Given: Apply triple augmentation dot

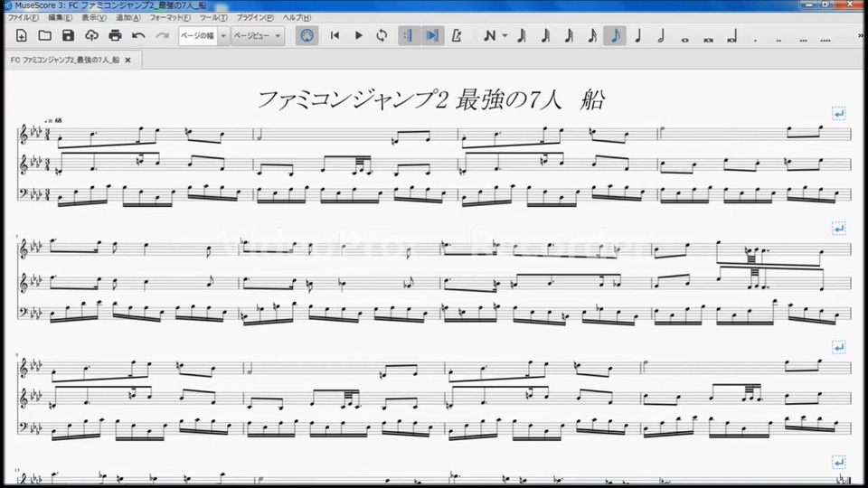Looking at the screenshot, I should click(x=803, y=39).
